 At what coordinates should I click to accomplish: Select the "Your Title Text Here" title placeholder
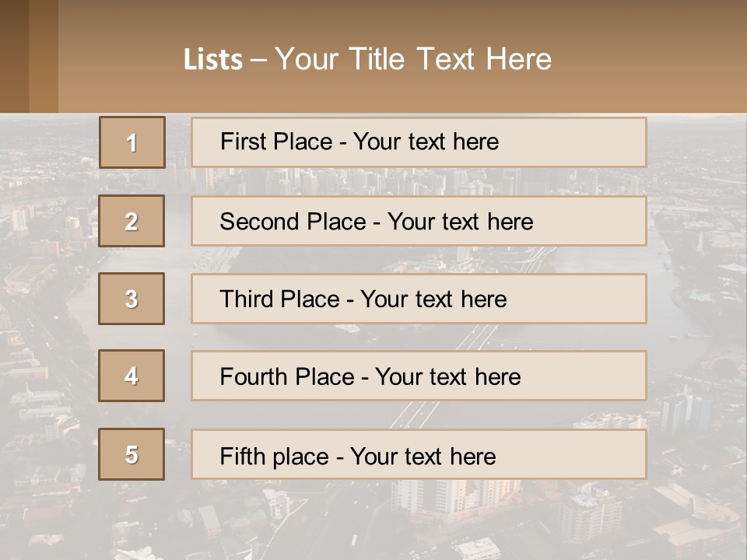click(x=413, y=59)
